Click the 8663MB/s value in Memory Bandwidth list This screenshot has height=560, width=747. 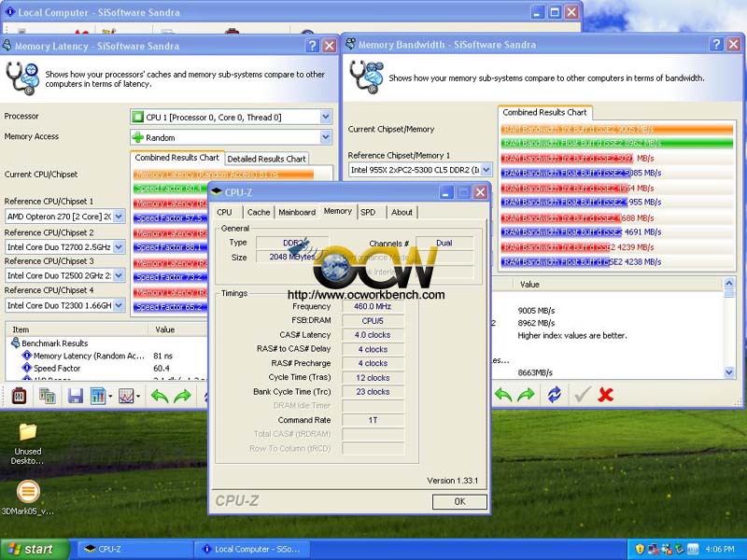(535, 372)
